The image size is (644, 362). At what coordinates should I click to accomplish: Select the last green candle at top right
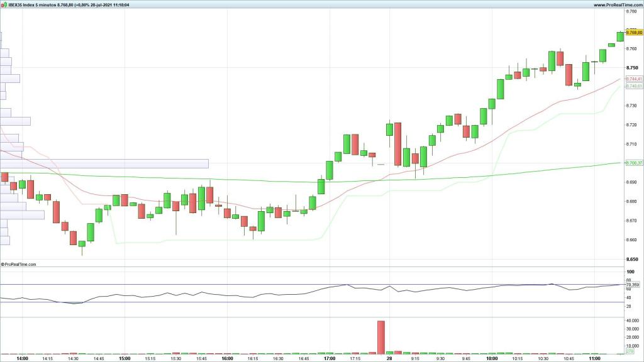[620, 36]
